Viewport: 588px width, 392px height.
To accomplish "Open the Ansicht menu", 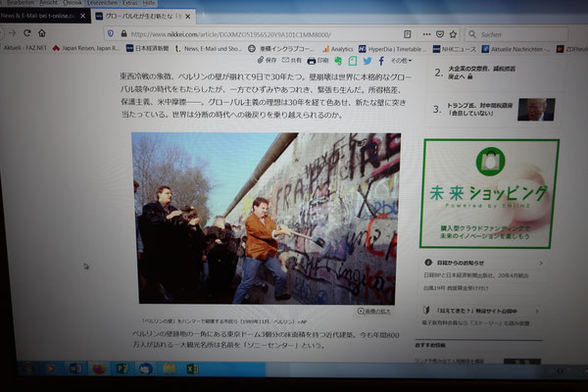I will [x=49, y=3].
